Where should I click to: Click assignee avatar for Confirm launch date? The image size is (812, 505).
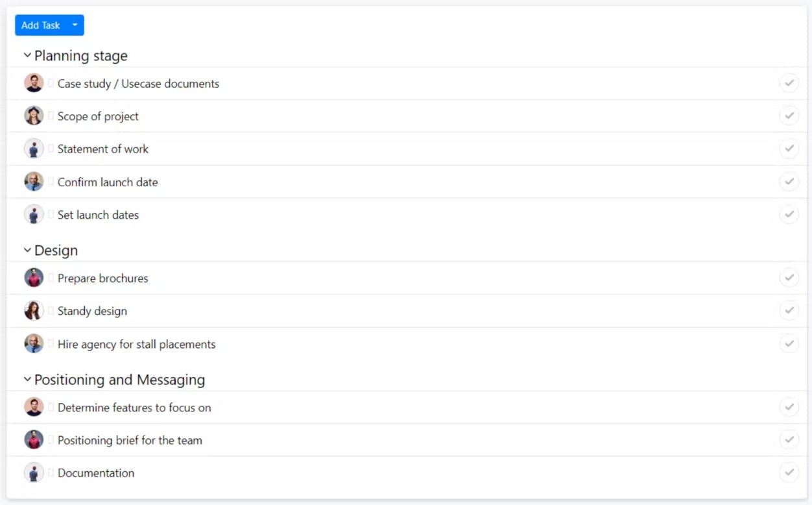point(34,182)
